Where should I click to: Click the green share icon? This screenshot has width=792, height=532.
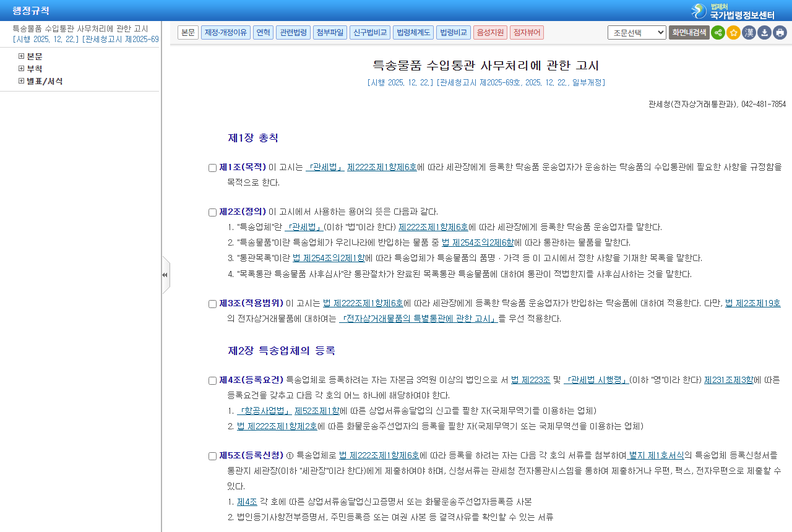click(718, 33)
